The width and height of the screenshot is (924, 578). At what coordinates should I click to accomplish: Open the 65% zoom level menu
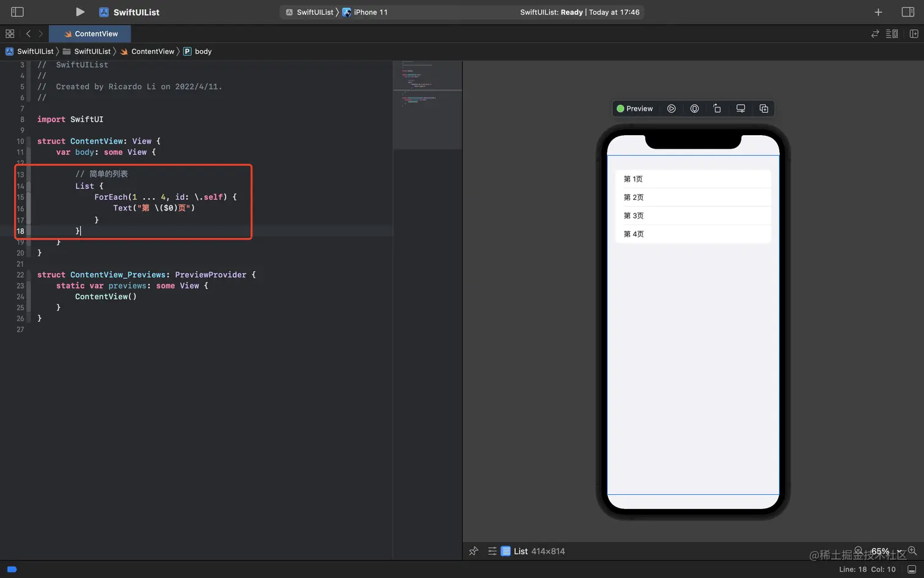point(885,551)
